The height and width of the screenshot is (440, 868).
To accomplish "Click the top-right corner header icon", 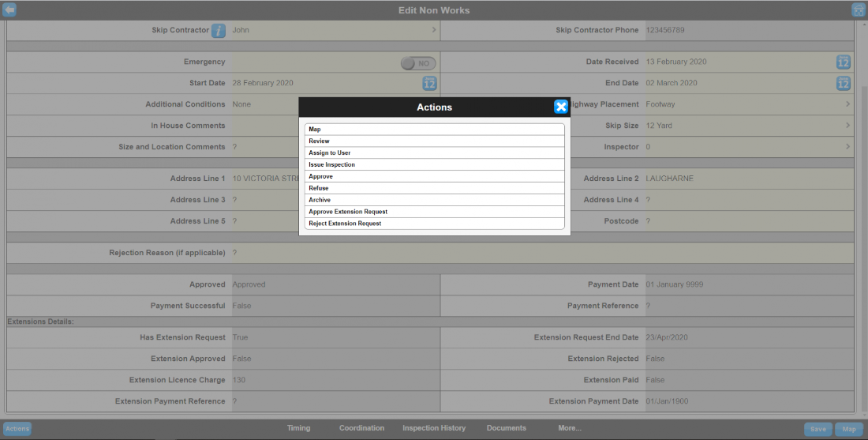I will 859,10.
